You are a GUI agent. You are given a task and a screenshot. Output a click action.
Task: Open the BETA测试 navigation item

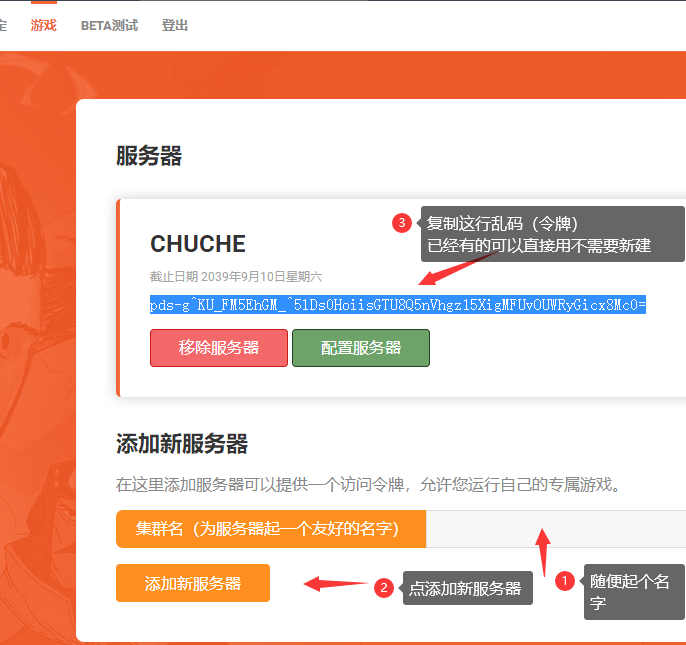click(109, 25)
